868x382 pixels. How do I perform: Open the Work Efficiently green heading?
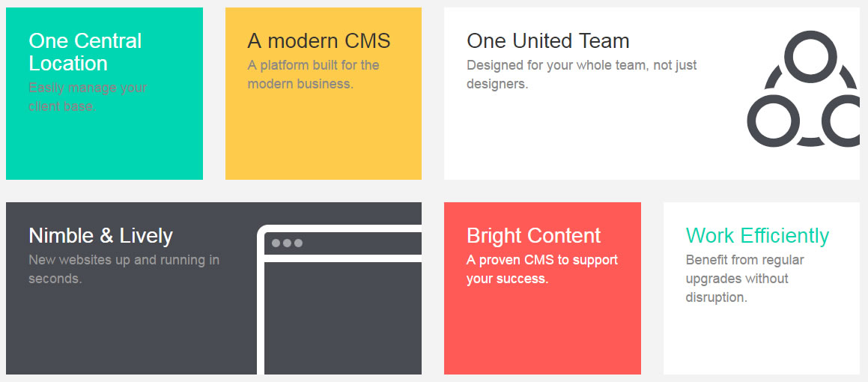(x=757, y=236)
